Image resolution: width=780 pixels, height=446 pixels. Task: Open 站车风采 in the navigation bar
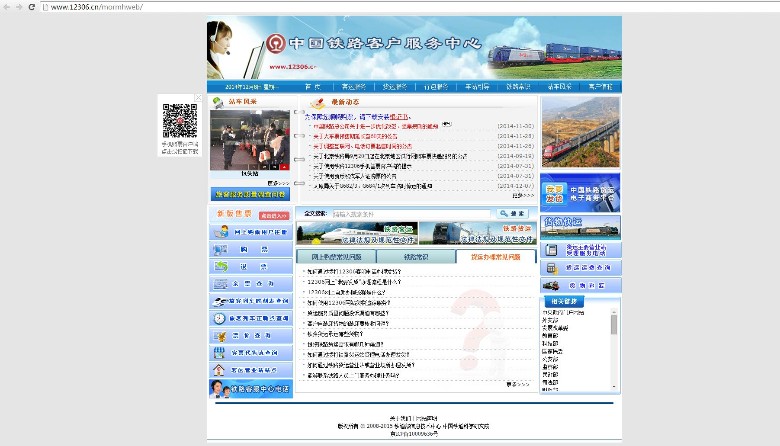point(560,87)
